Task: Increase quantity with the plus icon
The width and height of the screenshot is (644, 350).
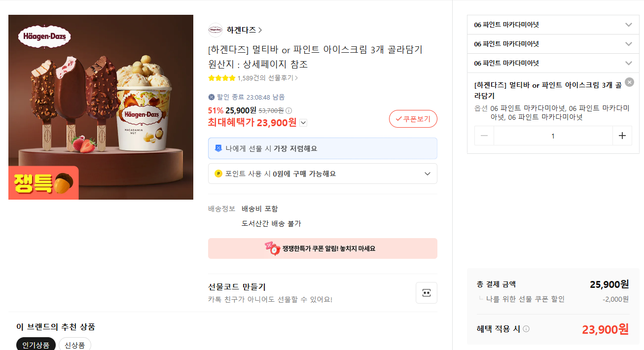Action: (622, 136)
